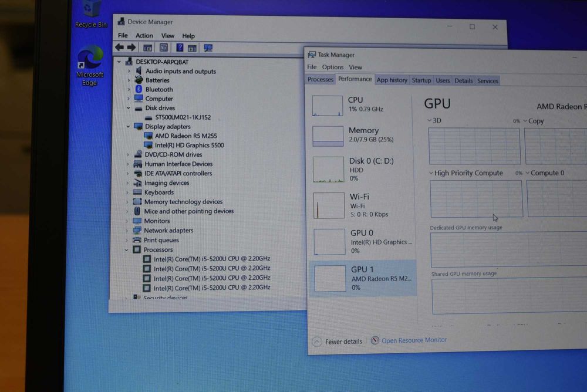Select the Computer category in Device Manager
Viewport: 587px width, 392px height.
coord(159,99)
